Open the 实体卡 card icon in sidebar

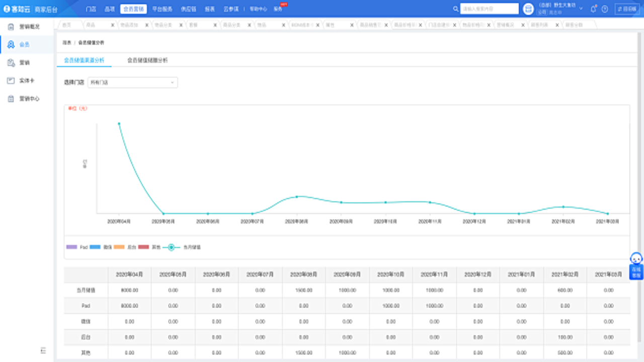(x=11, y=80)
